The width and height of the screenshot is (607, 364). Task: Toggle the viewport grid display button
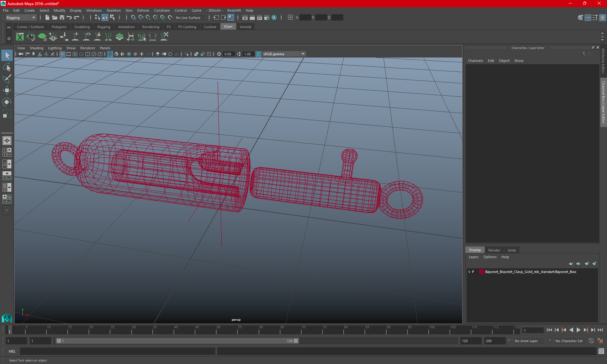coord(62,54)
